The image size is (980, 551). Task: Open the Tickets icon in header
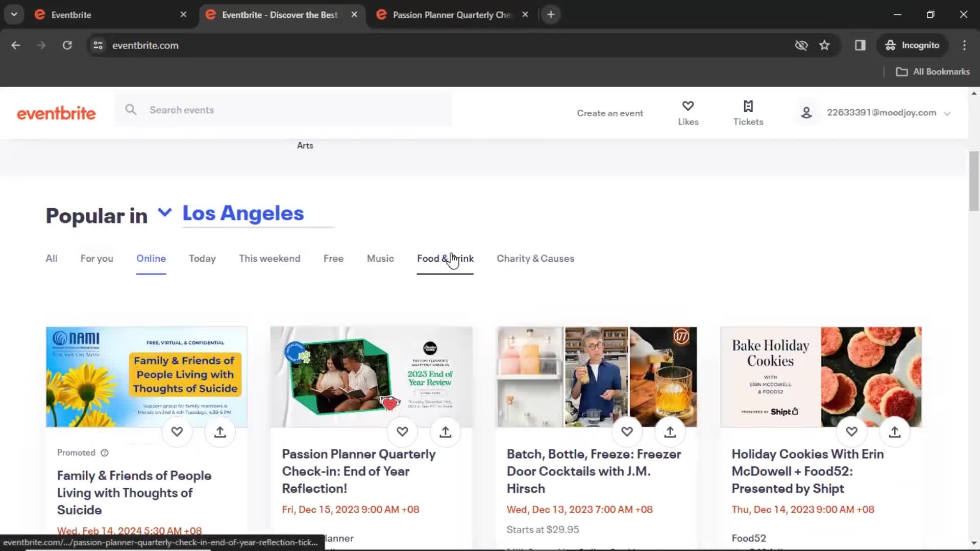(748, 106)
